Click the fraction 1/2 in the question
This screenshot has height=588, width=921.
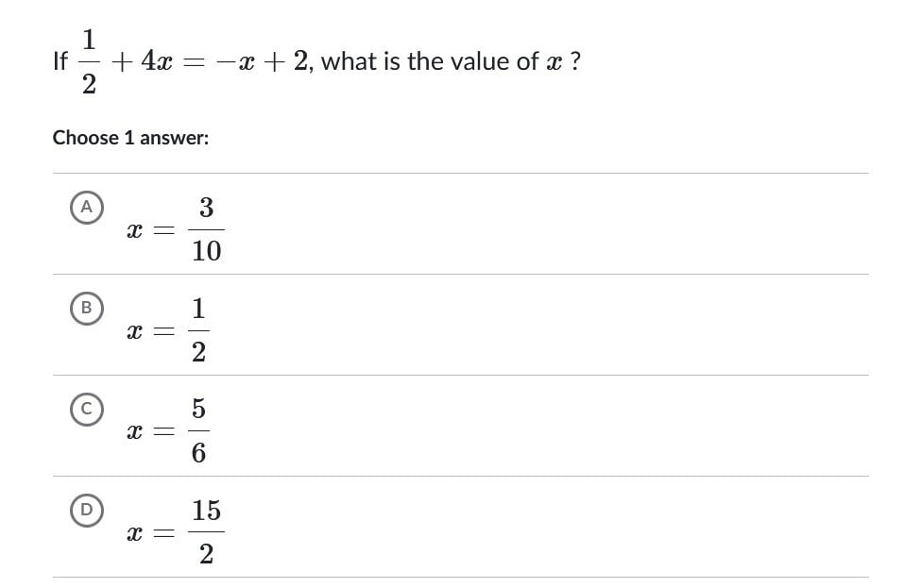click(88, 60)
